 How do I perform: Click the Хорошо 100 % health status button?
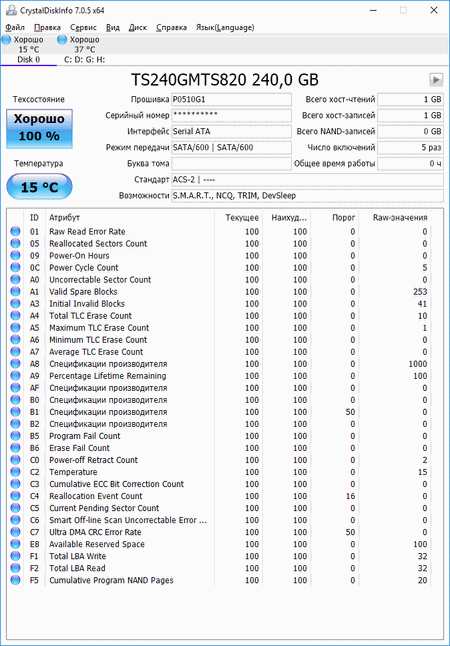[39, 128]
